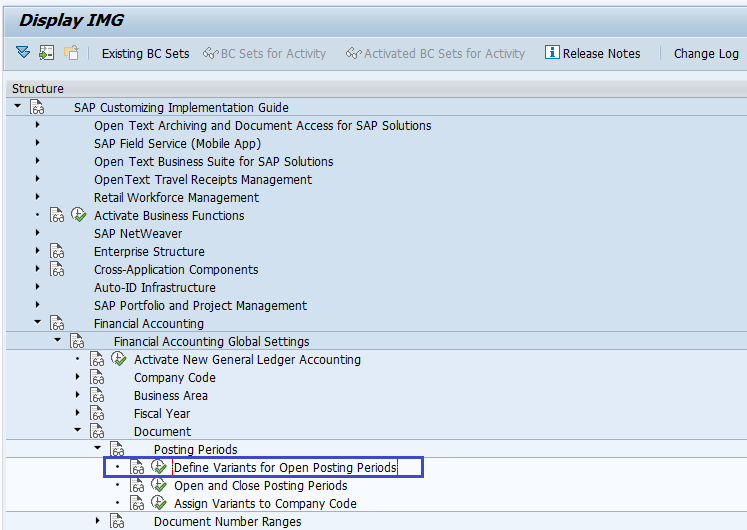Execute Define Variants for Open Posting Periods activity icon
Screen dimensions: 747x530
click(x=159, y=467)
